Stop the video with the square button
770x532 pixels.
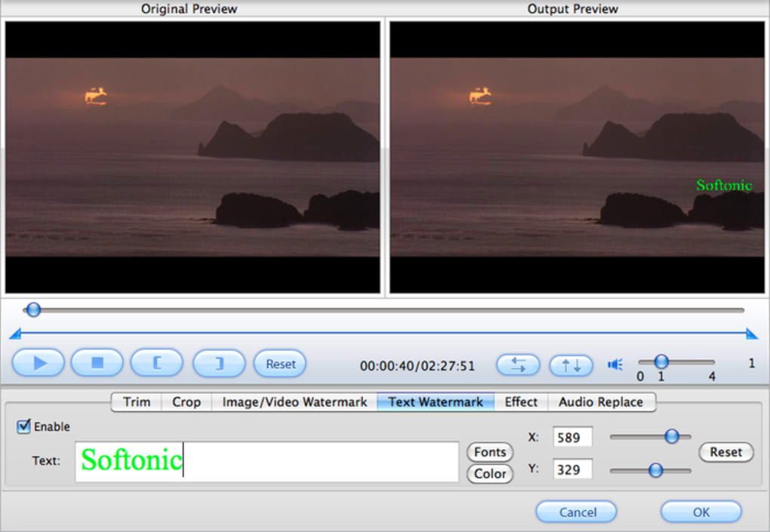[x=97, y=363]
